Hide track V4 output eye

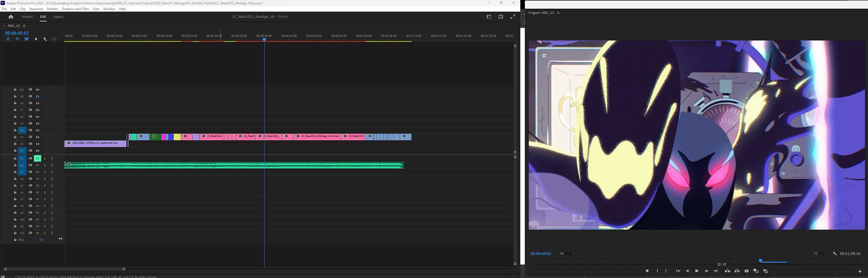click(x=38, y=130)
